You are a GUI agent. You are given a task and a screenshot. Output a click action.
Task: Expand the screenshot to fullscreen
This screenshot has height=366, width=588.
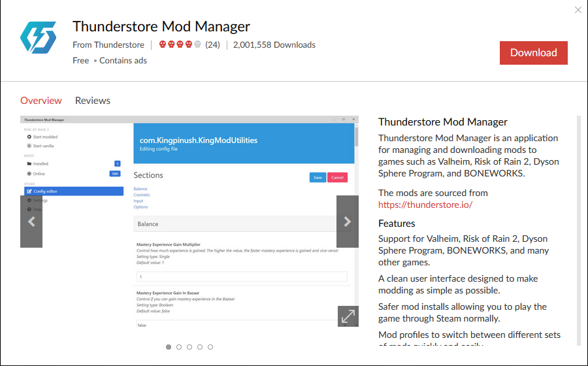pyautogui.click(x=348, y=316)
